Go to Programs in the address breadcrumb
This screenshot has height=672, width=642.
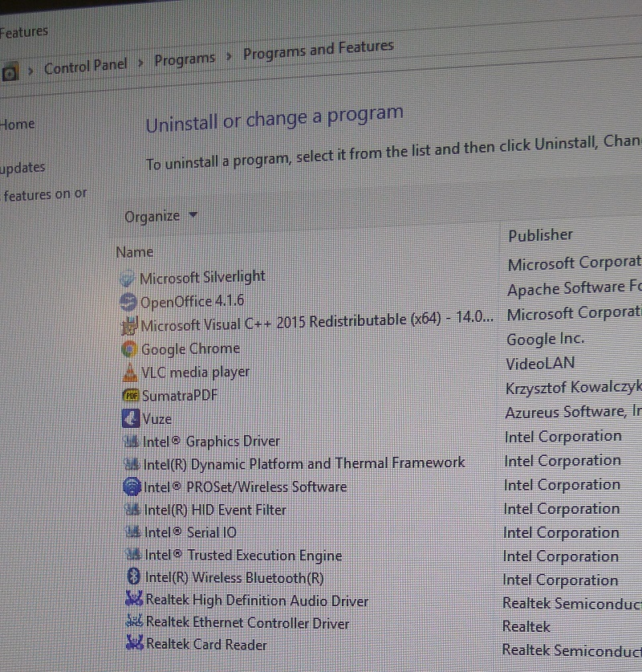coord(185,59)
